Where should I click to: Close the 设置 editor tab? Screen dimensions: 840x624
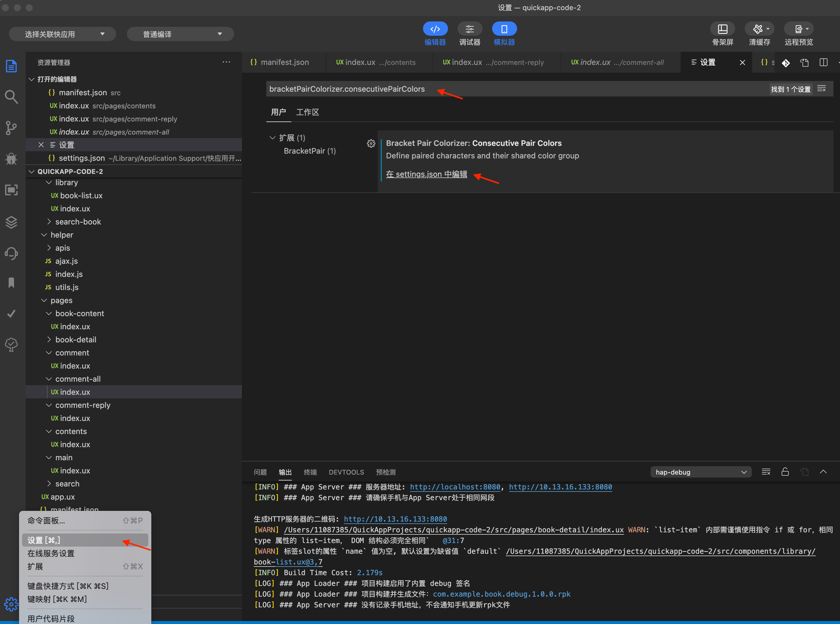tap(743, 62)
